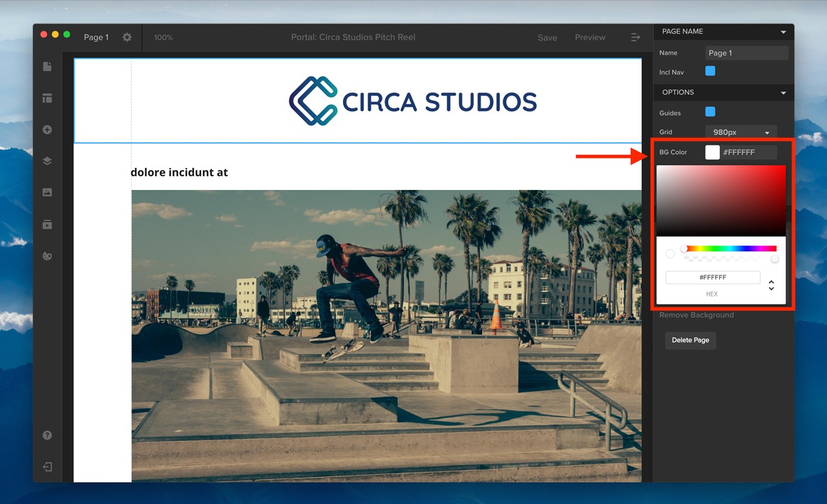827x504 pixels.
Task: Click the hex input inside color picker
Action: click(713, 277)
